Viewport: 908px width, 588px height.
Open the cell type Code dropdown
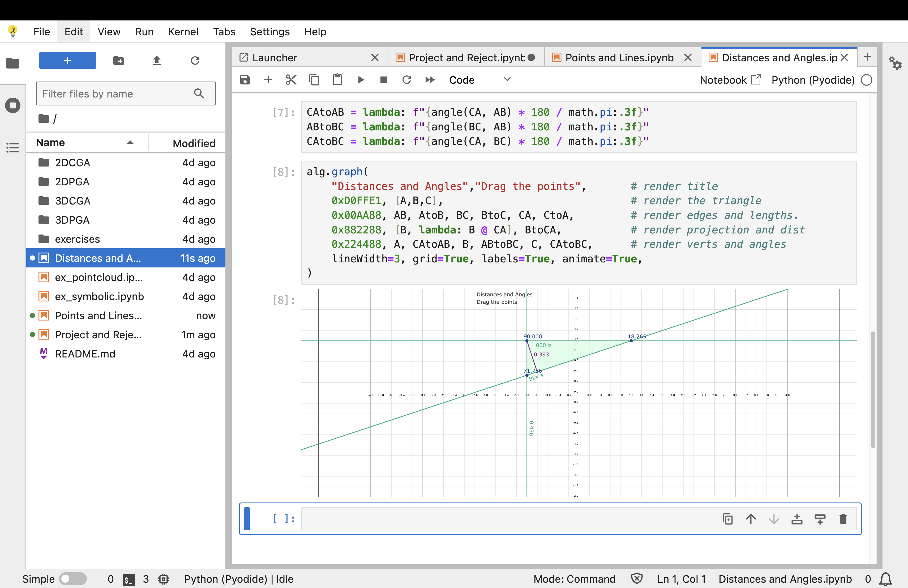(479, 80)
